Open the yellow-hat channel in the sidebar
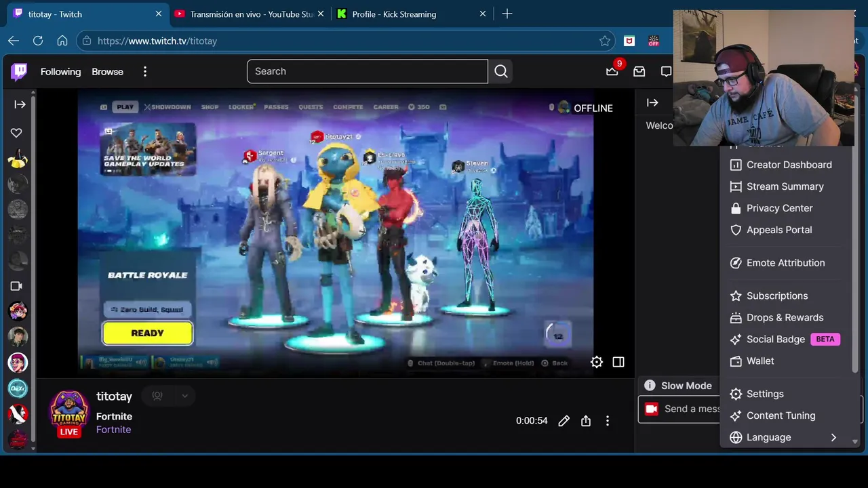Image resolution: width=868 pixels, height=488 pixels. (18, 159)
